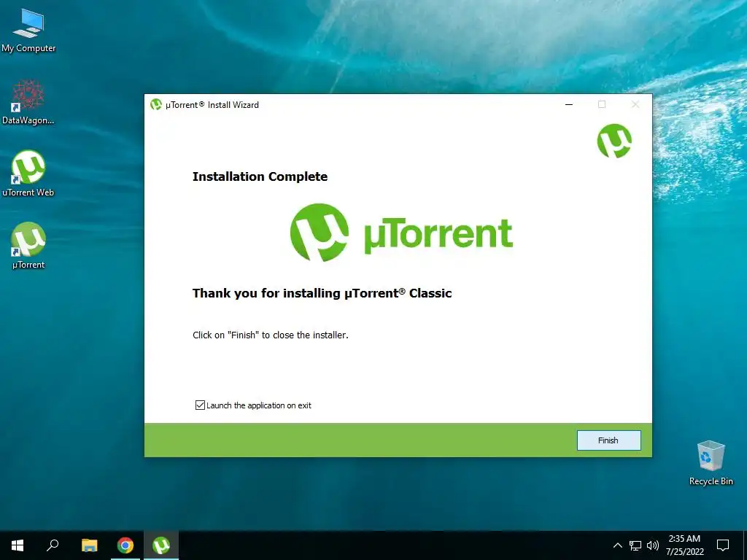The height and width of the screenshot is (560, 747).
Task: Open the Windows Start menu
Action: click(x=18, y=545)
